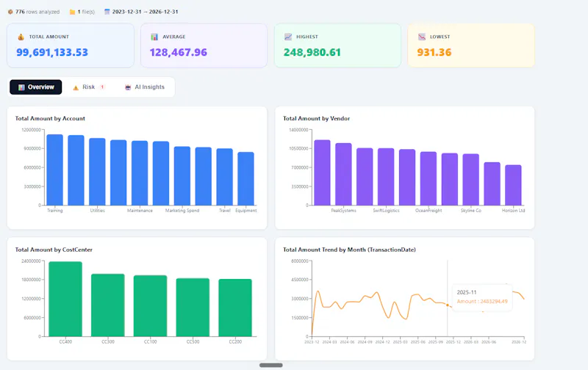Viewport: 588px width, 370px height.
Task: Click the Risk tab badge count
Action: coord(102,87)
